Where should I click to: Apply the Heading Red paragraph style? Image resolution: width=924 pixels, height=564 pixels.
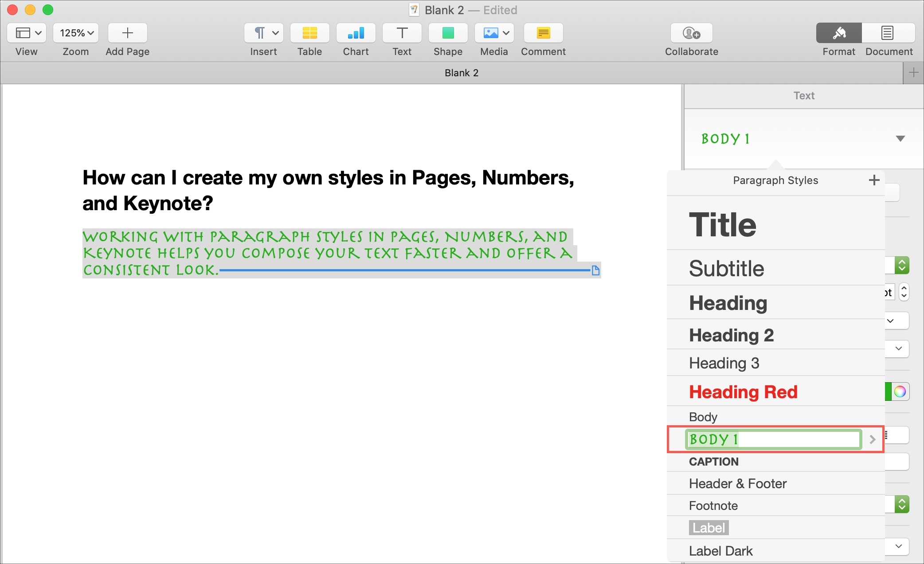(776, 392)
